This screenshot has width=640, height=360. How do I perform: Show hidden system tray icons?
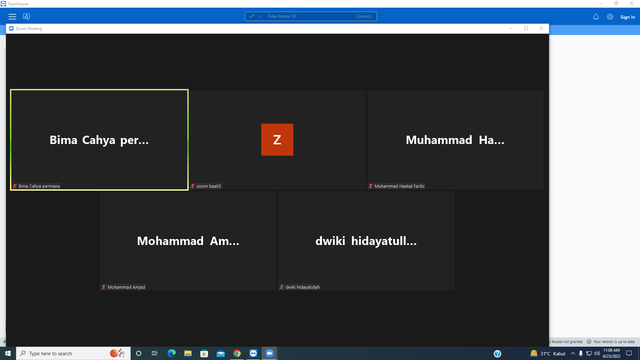point(573,353)
